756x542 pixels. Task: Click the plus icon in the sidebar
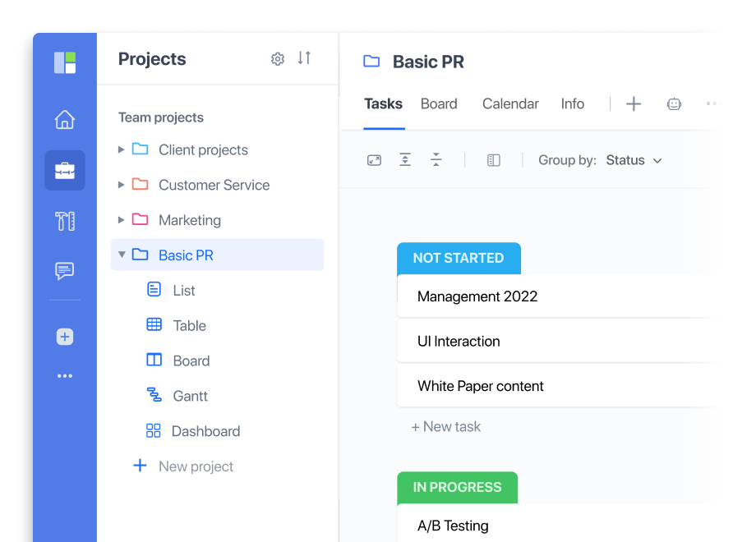64,337
